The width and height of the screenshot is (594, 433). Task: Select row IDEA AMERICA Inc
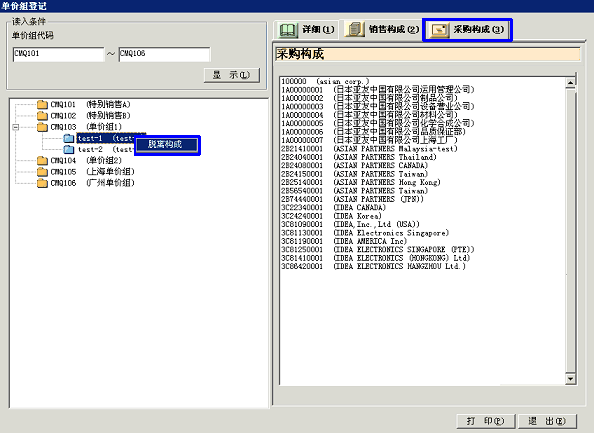click(344, 241)
